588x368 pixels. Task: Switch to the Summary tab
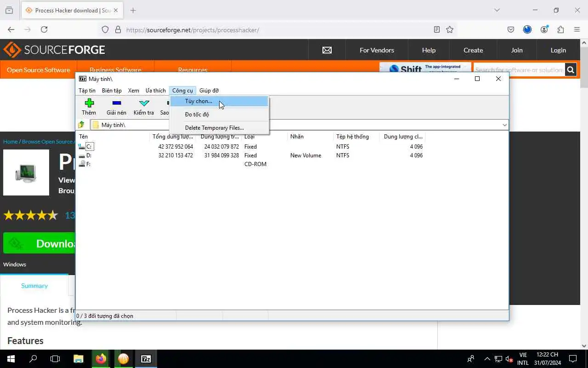point(34,286)
